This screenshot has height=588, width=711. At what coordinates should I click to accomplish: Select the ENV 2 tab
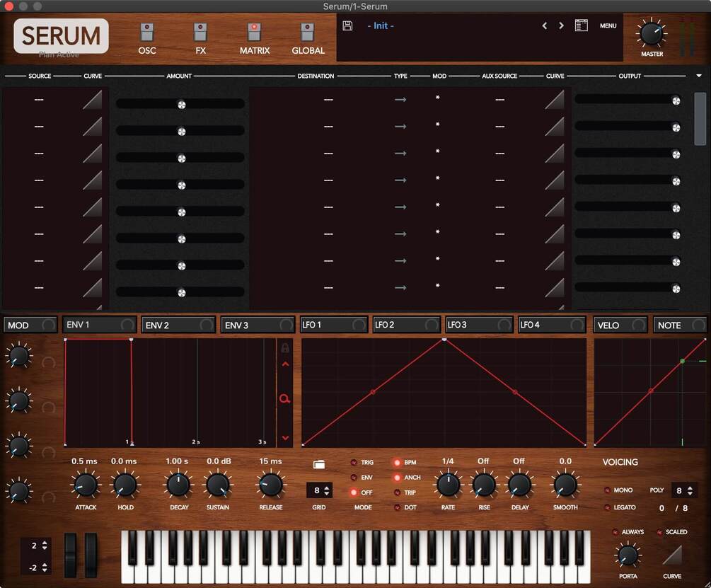[x=178, y=325]
